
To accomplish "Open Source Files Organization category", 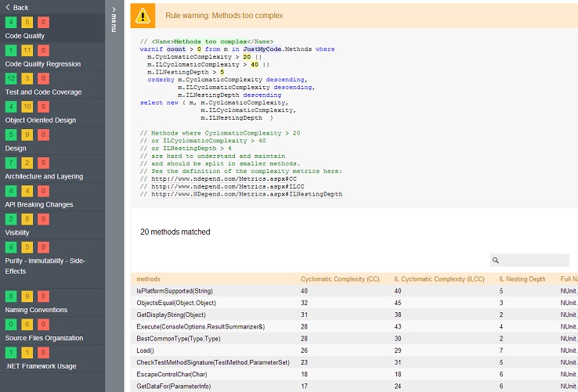I will [x=44, y=338].
